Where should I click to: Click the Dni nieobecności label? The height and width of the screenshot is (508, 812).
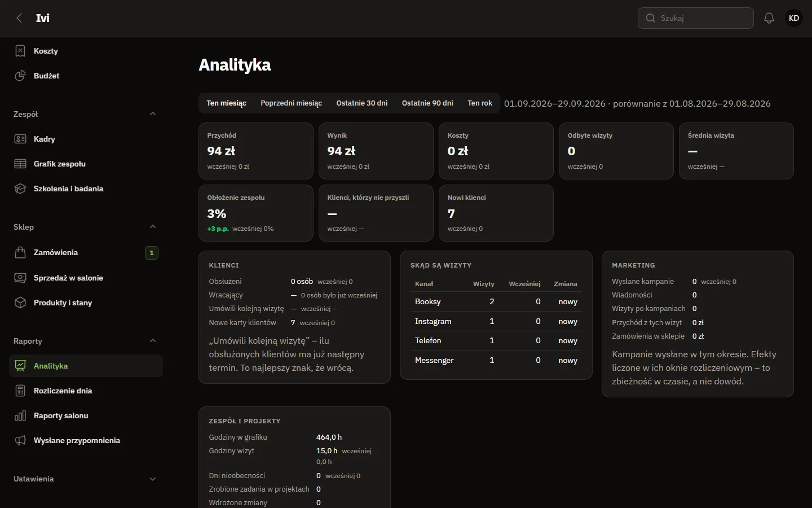coord(237,476)
